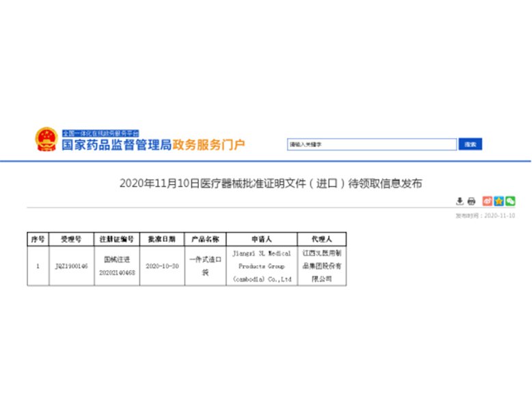Click the highlighted 全国一体化 platform tagline
The height and width of the screenshot is (419, 532).
tap(101, 133)
